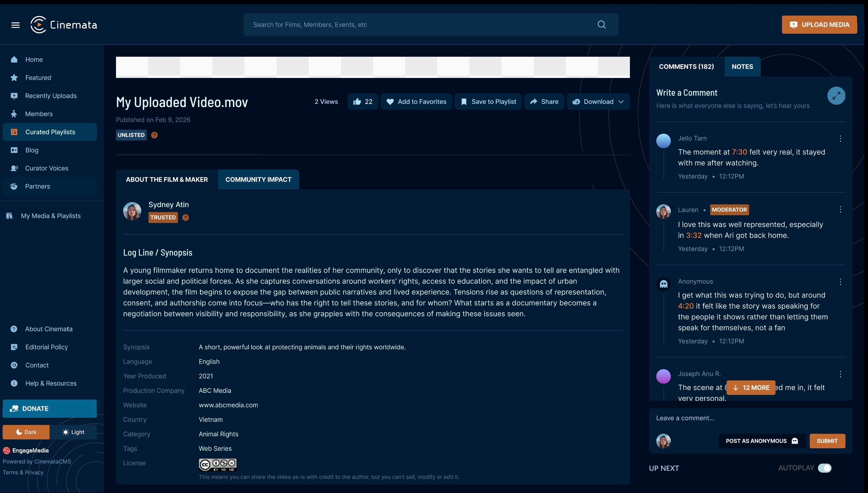Image resolution: width=868 pixels, height=493 pixels.
Task: Open options menu on Jello Tarn's comment
Action: point(840,138)
